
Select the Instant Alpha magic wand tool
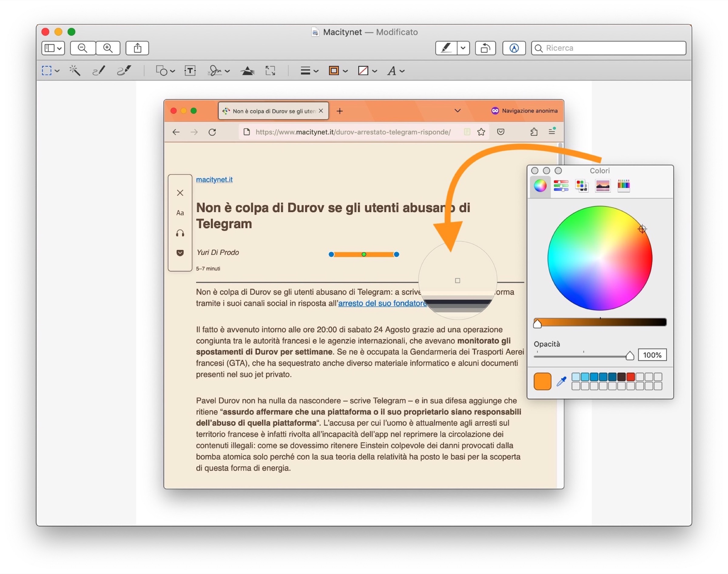75,71
